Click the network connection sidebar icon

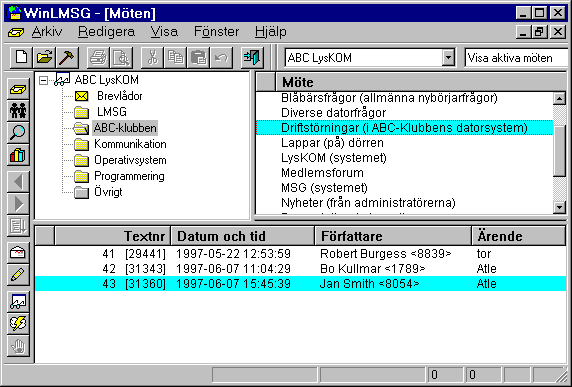[18, 301]
